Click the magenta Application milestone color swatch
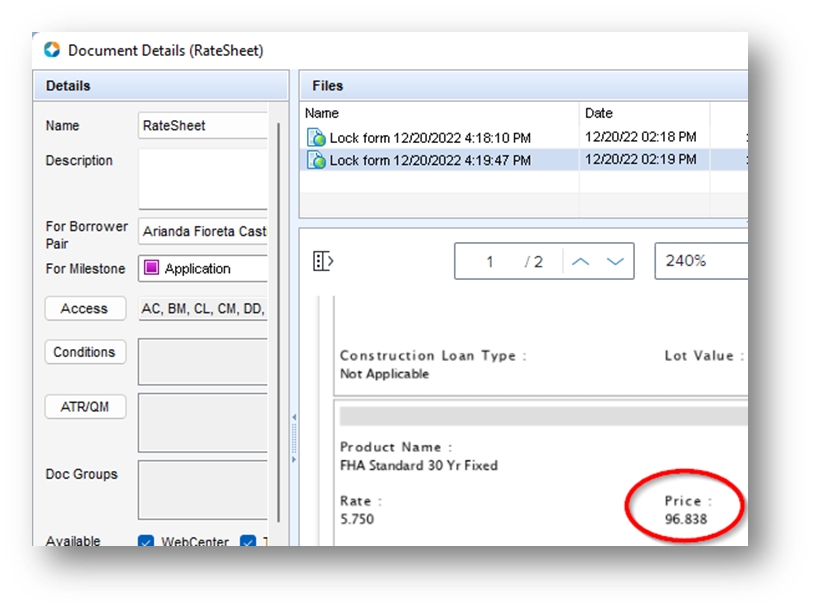Viewport: 813px width, 611px height. (152, 269)
